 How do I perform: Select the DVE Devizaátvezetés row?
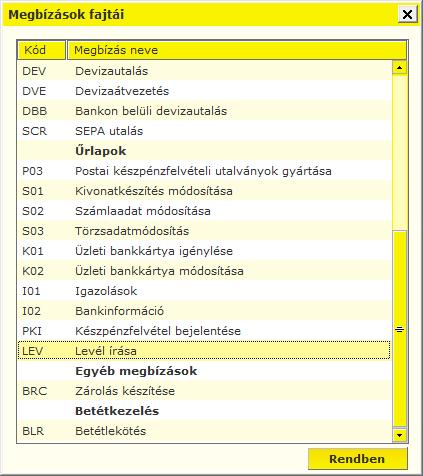pos(204,91)
